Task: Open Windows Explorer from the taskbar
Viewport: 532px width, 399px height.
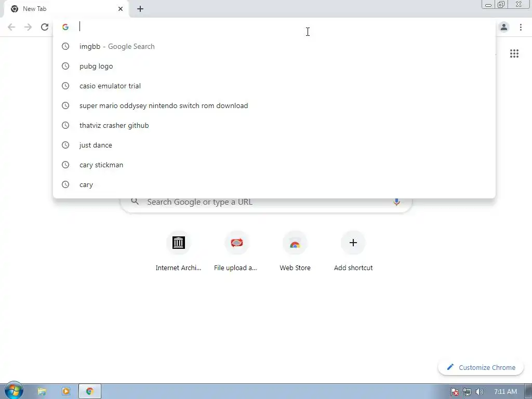Action: [42, 392]
